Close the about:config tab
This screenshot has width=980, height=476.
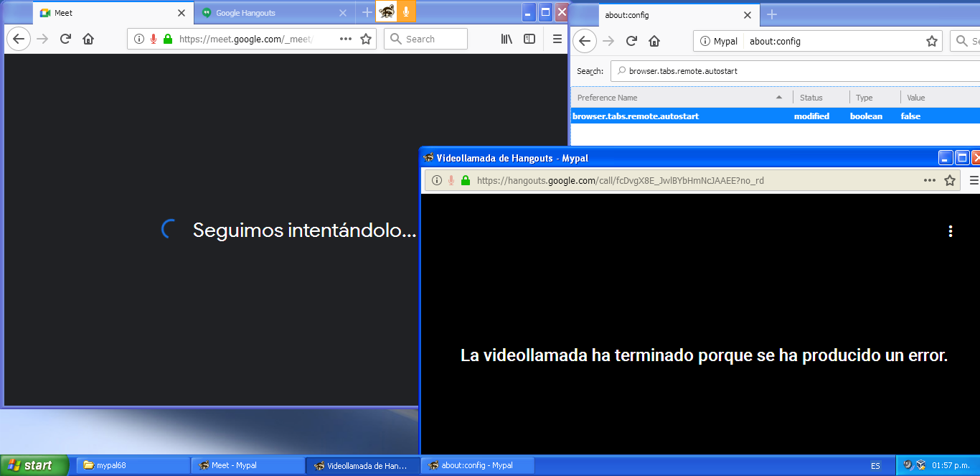[x=747, y=14]
